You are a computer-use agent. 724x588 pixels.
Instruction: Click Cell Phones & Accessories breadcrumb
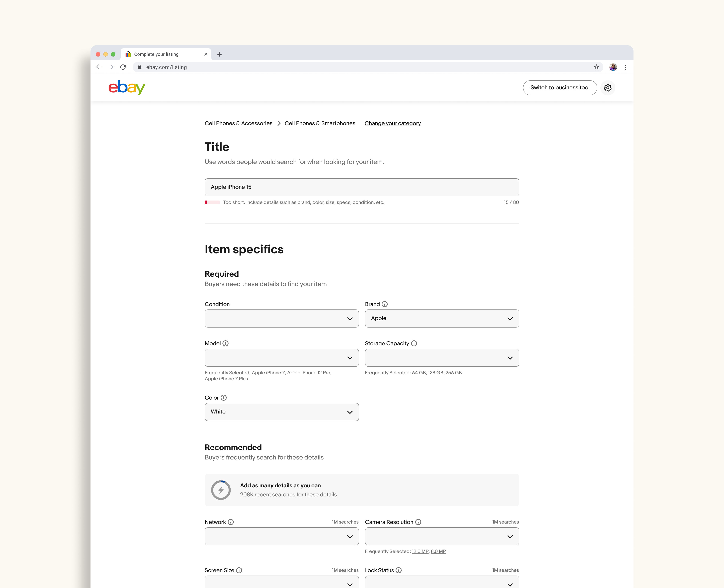239,123
